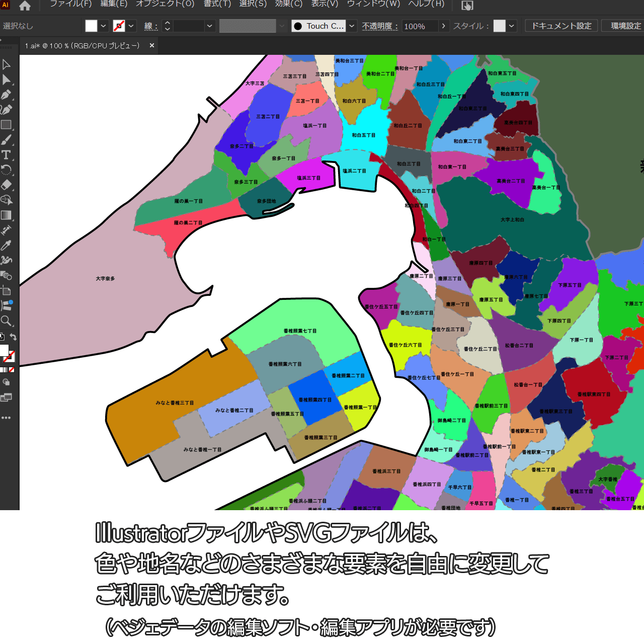Select the Eraser tool
644x644 pixels.
[6, 185]
